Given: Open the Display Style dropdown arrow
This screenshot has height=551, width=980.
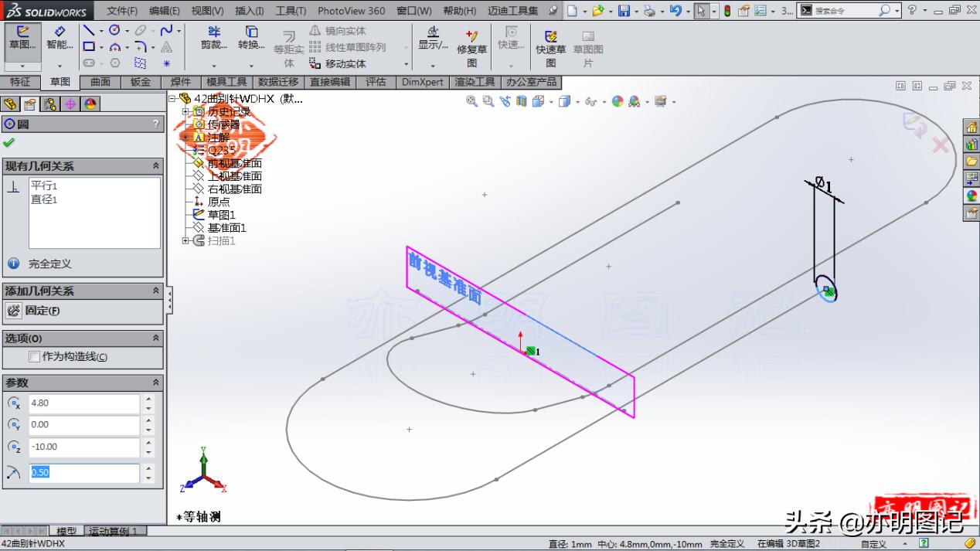Looking at the screenshot, I should pos(577,101).
